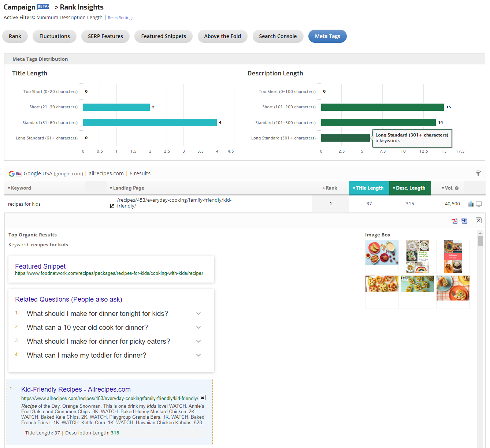Go to the Above the Fold tab
This screenshot has width=490, height=448.
pyautogui.click(x=223, y=36)
